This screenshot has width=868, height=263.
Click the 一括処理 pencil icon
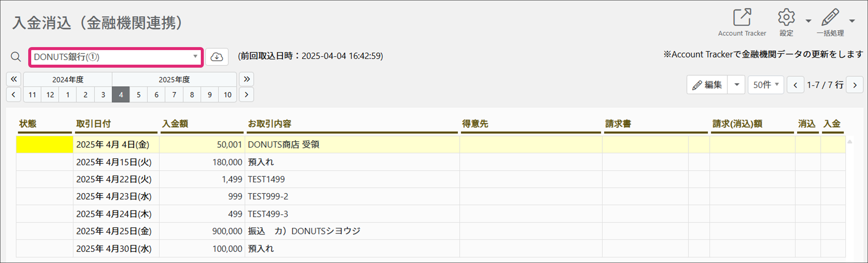pyautogui.click(x=830, y=18)
